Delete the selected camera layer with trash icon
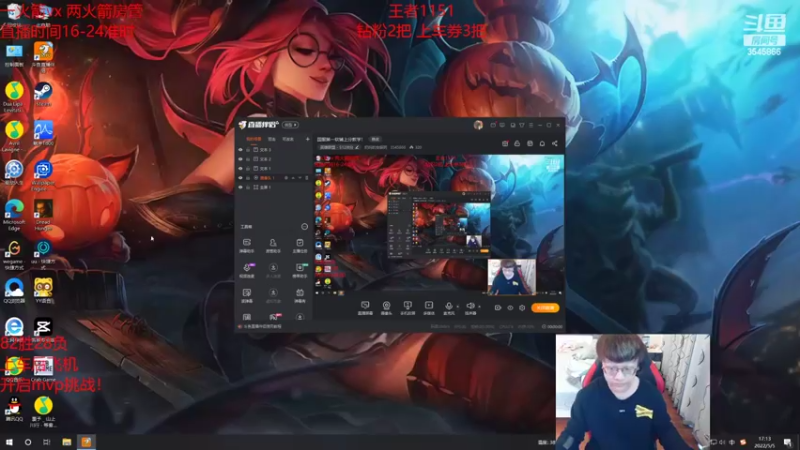 [307, 178]
